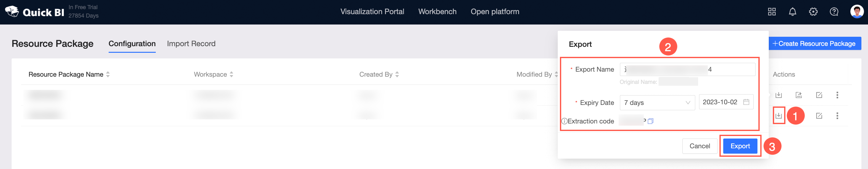
Task: Switch to the Configuration tab
Action: pyautogui.click(x=132, y=44)
